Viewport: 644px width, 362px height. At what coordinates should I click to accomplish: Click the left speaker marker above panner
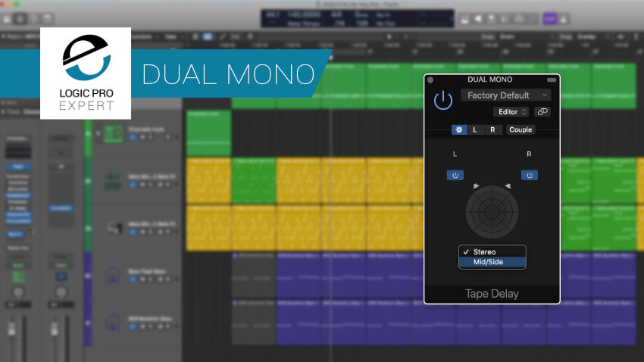pos(476,186)
